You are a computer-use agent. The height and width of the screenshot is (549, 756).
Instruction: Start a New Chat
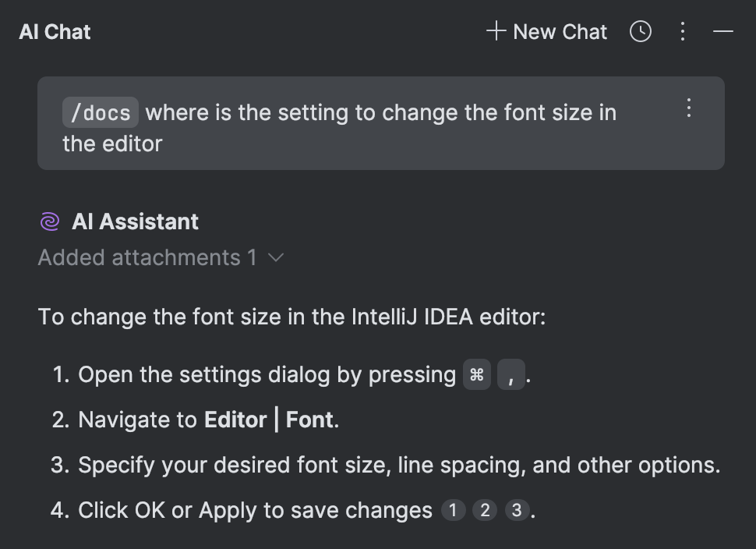point(560,31)
